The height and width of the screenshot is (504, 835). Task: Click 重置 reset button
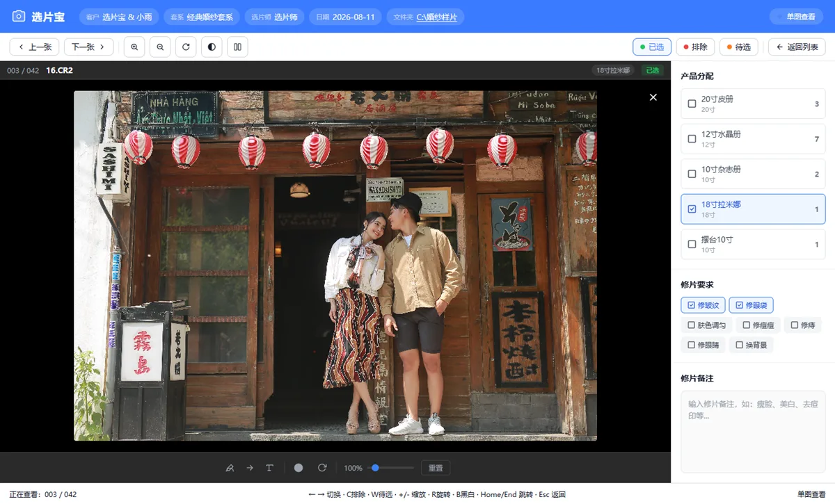tap(436, 468)
